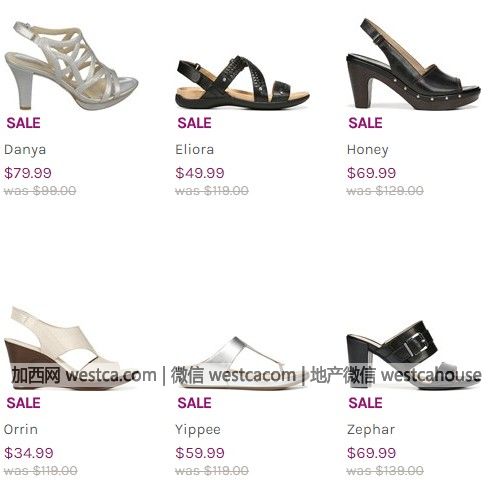491x485 pixels.
Task: Click the Danya product name link
Action: tap(25, 150)
